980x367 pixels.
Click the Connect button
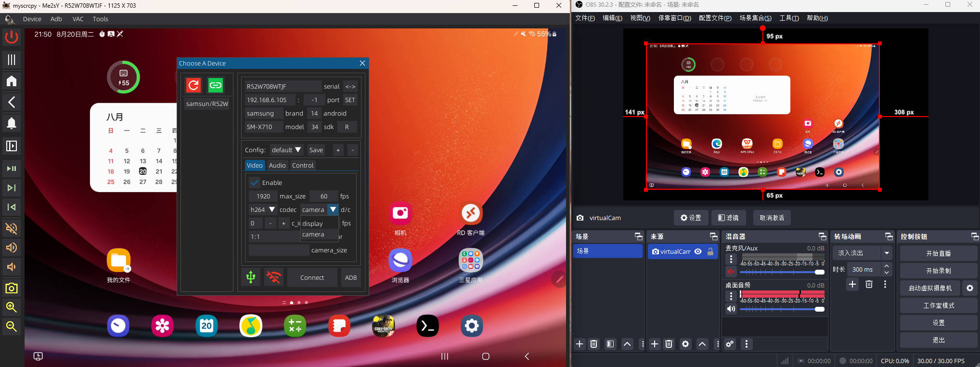[x=312, y=277]
